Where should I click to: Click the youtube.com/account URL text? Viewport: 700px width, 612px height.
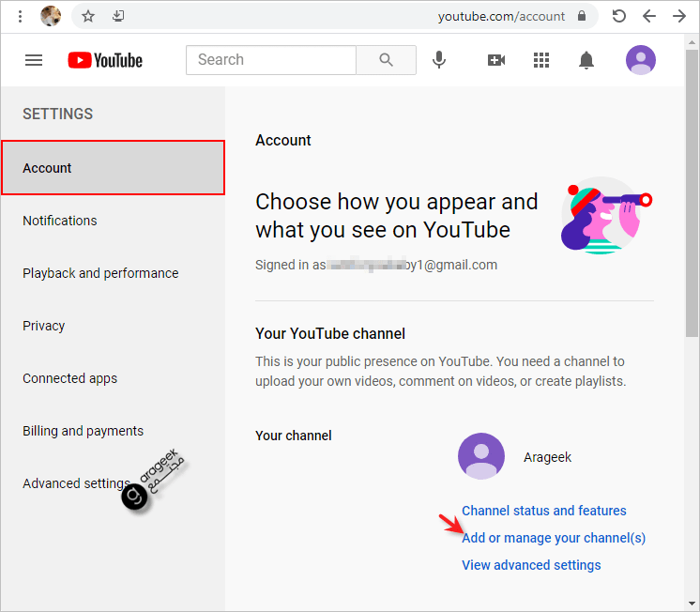point(501,17)
